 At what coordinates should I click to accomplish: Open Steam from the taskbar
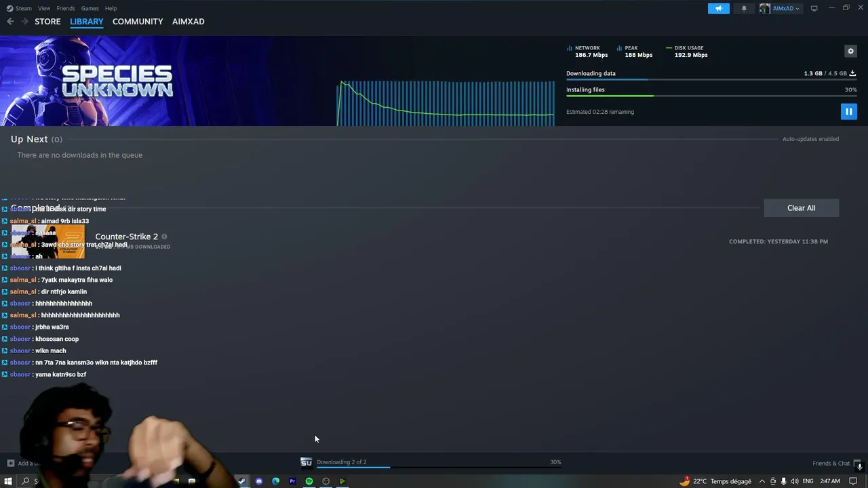[242, 481]
